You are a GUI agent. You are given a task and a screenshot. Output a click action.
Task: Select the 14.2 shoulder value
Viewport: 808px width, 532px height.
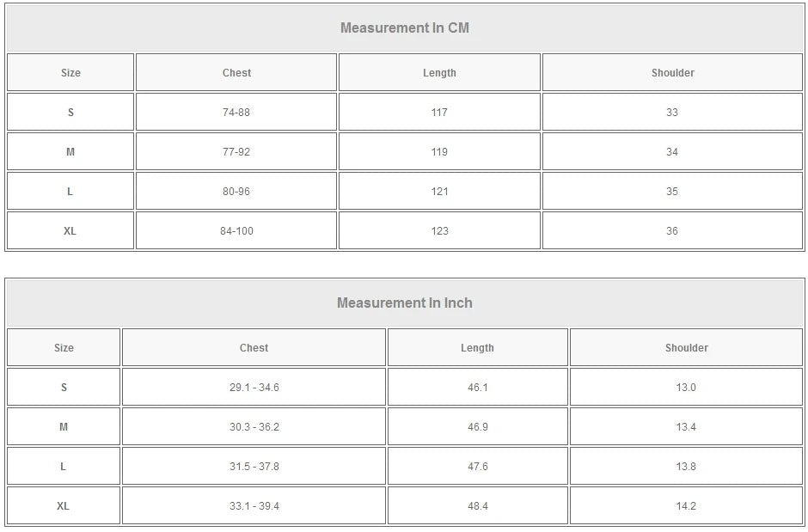686,506
